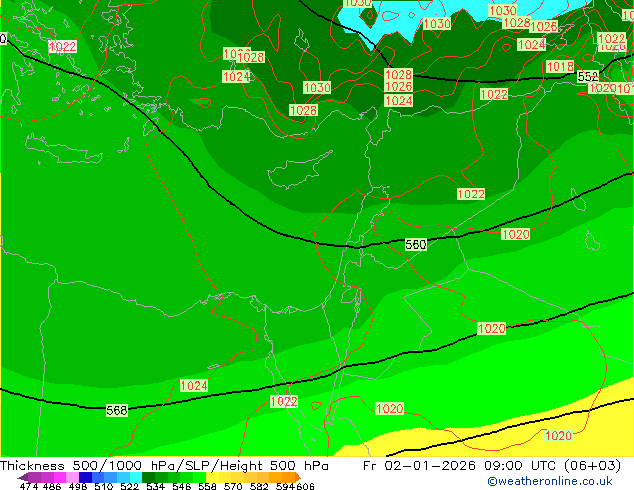Click the 1024 label just above 568 line
634x490 pixels.
[x=194, y=385]
